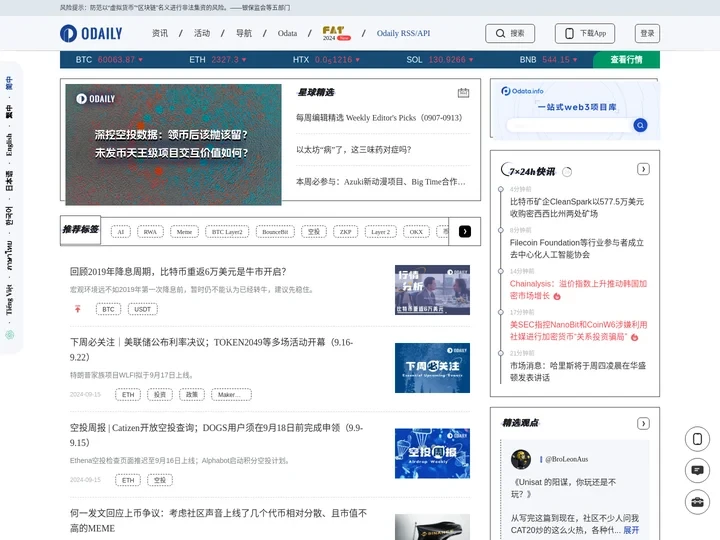This screenshot has width=720, height=540.
Task: Click the black arrow to show more tags
Action: point(465,231)
